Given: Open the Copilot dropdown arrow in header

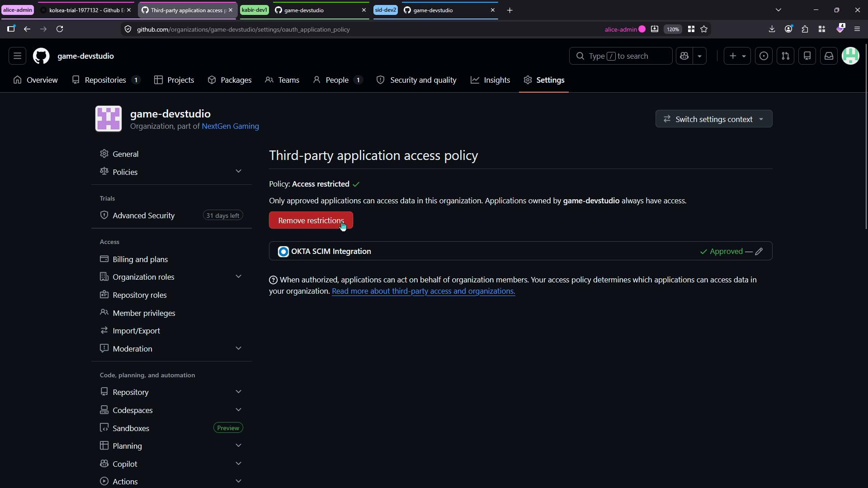Looking at the screenshot, I should pyautogui.click(x=699, y=56).
